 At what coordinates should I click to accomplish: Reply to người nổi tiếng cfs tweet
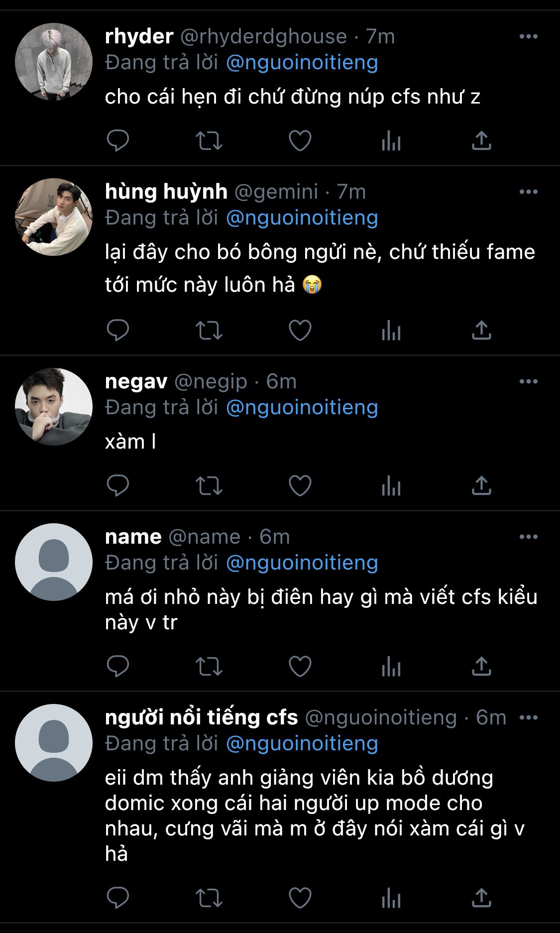(118, 898)
